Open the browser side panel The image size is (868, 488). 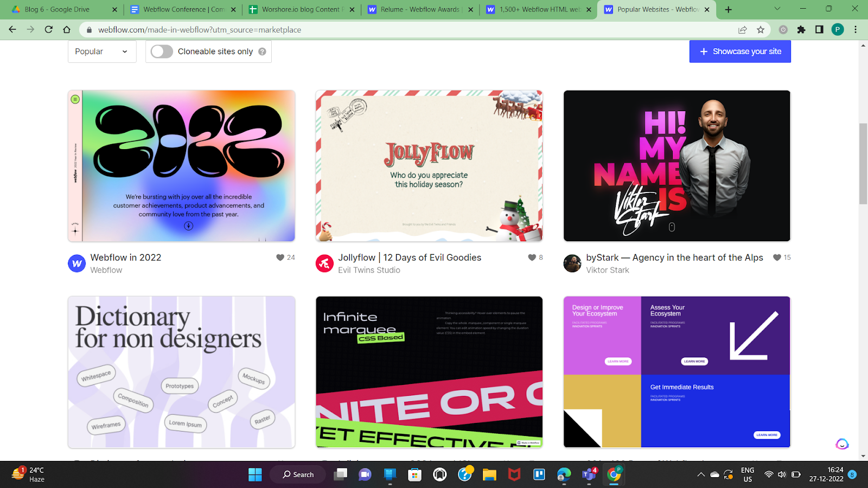(x=819, y=30)
